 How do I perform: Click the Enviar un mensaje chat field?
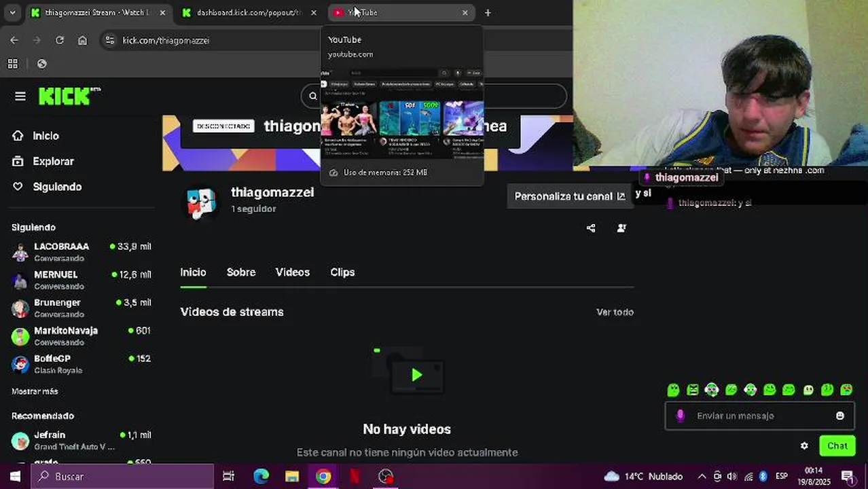coord(759,416)
